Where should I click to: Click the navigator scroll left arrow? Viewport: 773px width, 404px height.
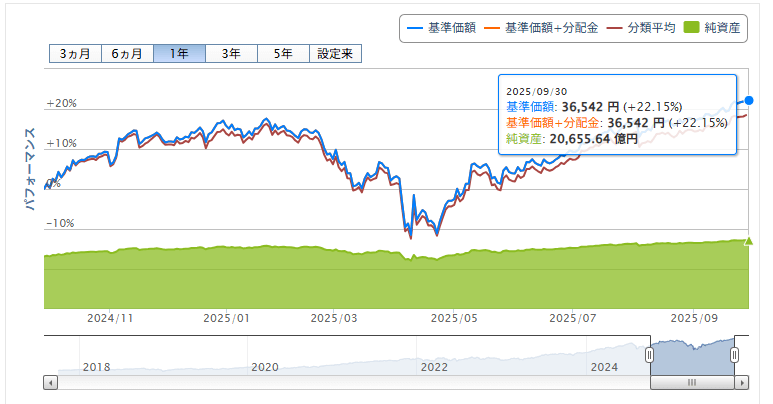click(x=50, y=382)
